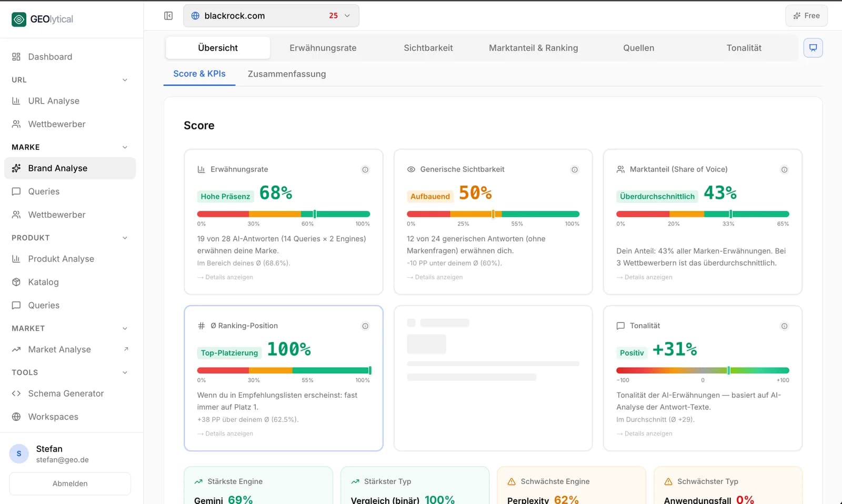Switch to Marktanteil & Ranking tab
Viewport: 842px width, 504px height.
pyautogui.click(x=534, y=48)
